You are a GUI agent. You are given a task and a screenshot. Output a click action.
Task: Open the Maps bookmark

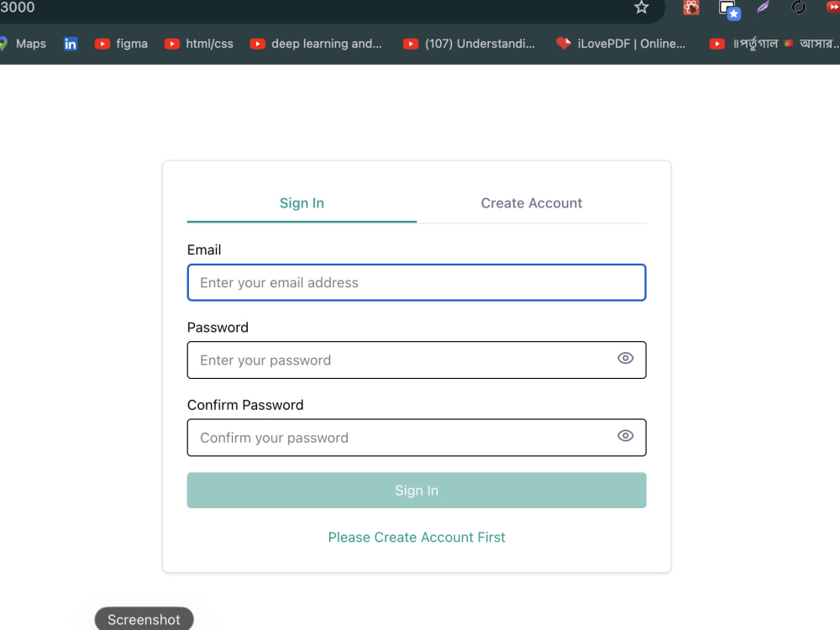[x=23, y=44]
